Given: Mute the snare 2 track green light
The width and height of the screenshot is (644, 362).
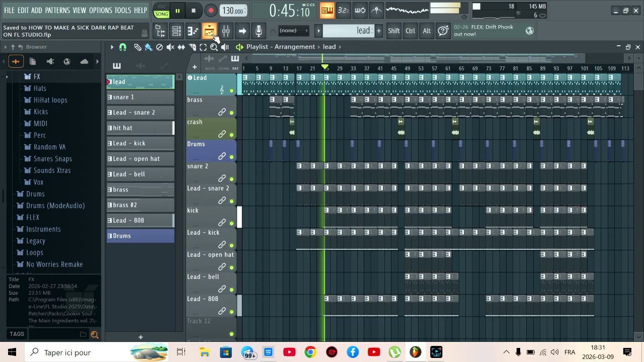Looking at the screenshot, I should pos(231,179).
